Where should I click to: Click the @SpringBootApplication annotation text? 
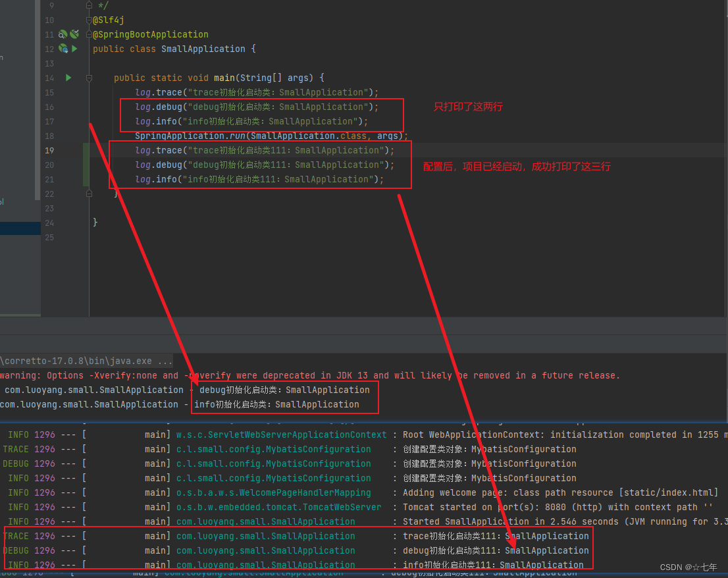coord(151,34)
